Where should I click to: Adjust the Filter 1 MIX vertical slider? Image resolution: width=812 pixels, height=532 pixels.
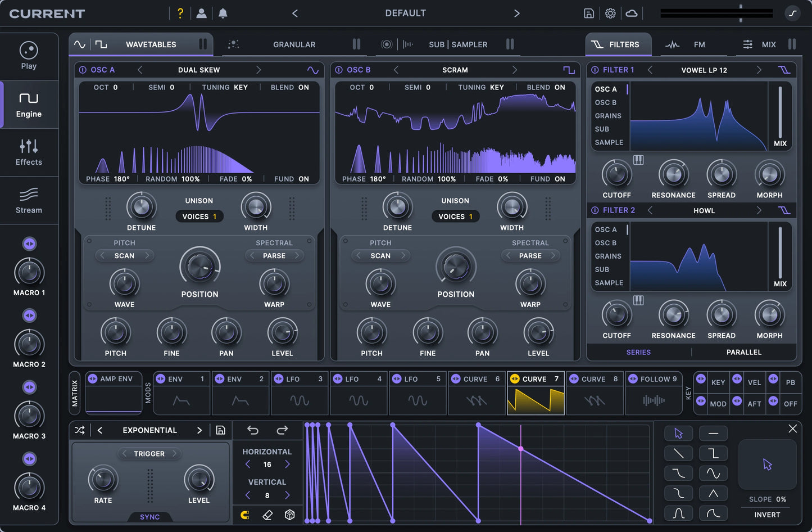[780, 112]
